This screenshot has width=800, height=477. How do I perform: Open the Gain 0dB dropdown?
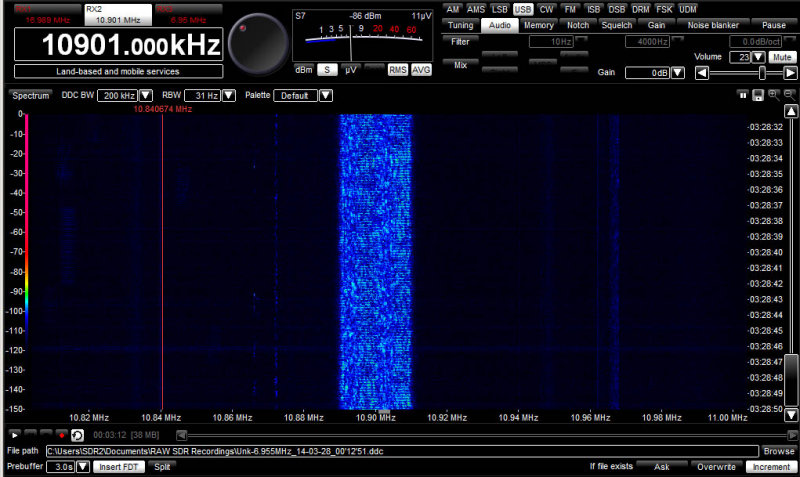(678, 73)
